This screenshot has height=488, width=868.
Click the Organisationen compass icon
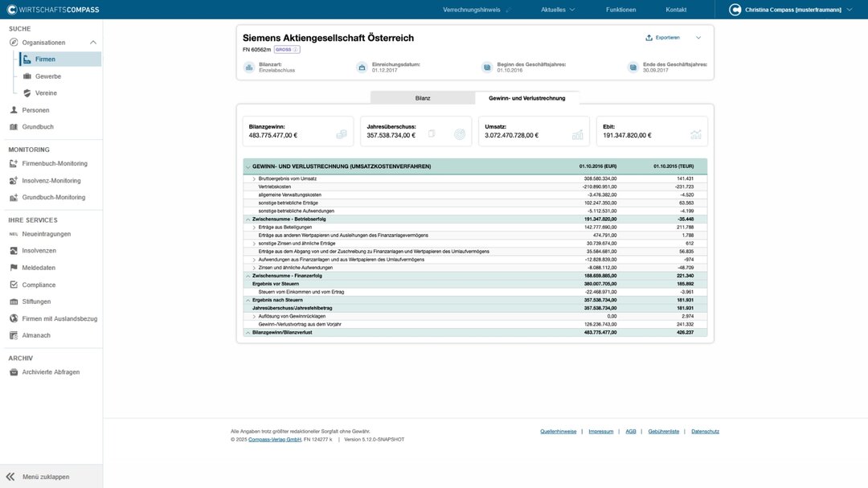14,43
